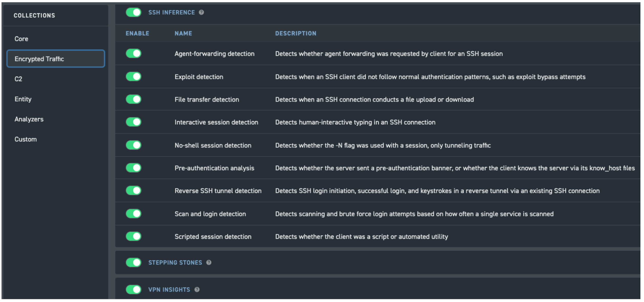Toggle File transfer detection off
644x302 pixels.
click(134, 99)
